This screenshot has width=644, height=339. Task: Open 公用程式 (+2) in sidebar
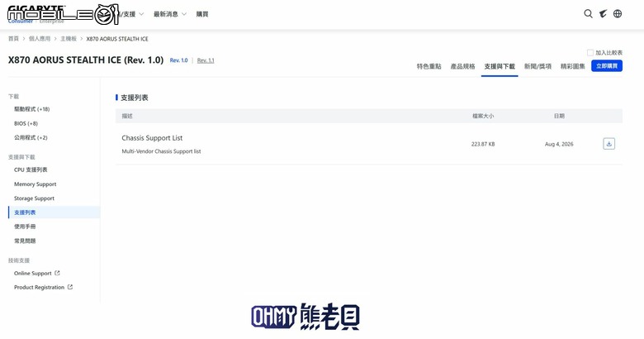[31, 137]
